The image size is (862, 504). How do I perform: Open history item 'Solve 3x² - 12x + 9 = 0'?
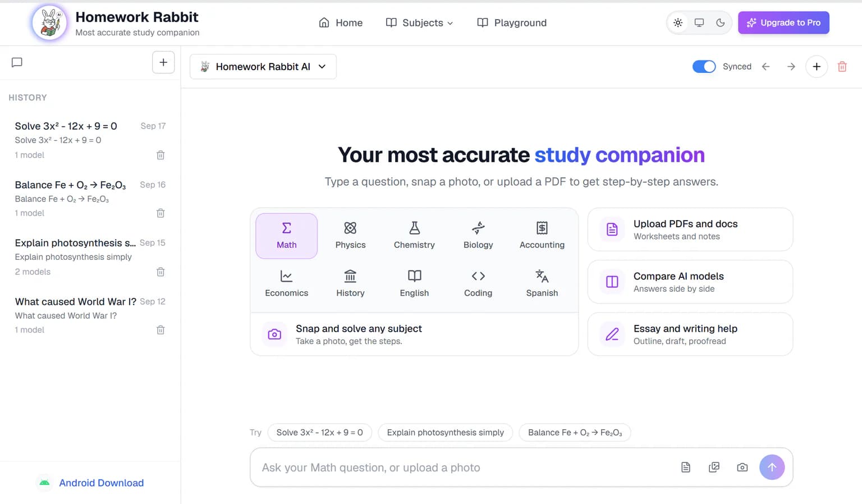pos(90,140)
